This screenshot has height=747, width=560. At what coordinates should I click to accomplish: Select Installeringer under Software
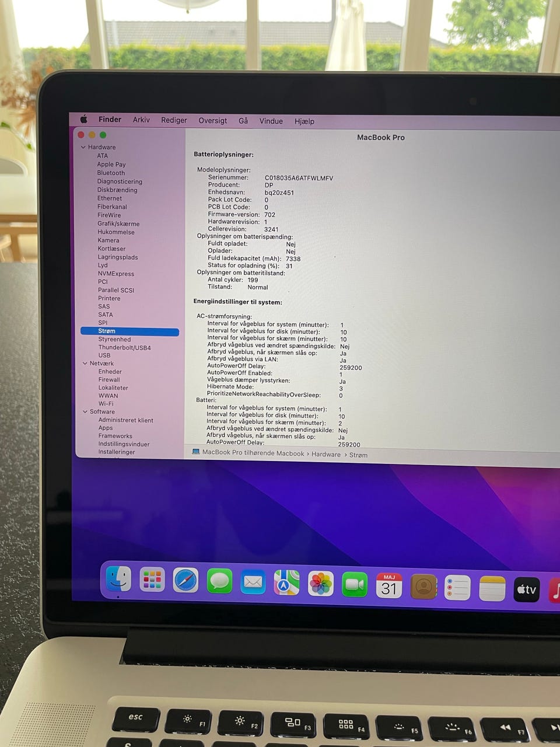coord(117,452)
